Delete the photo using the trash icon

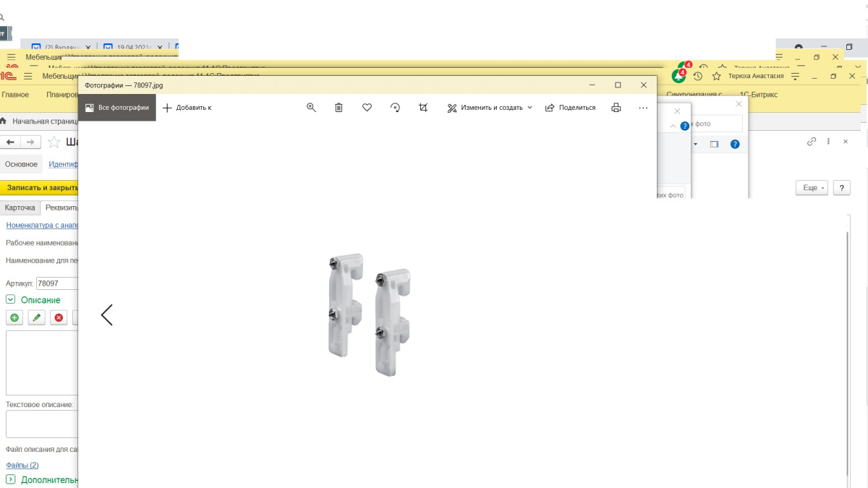[339, 108]
